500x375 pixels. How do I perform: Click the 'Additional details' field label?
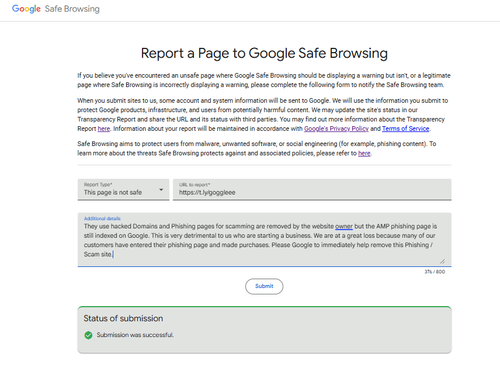(x=102, y=218)
